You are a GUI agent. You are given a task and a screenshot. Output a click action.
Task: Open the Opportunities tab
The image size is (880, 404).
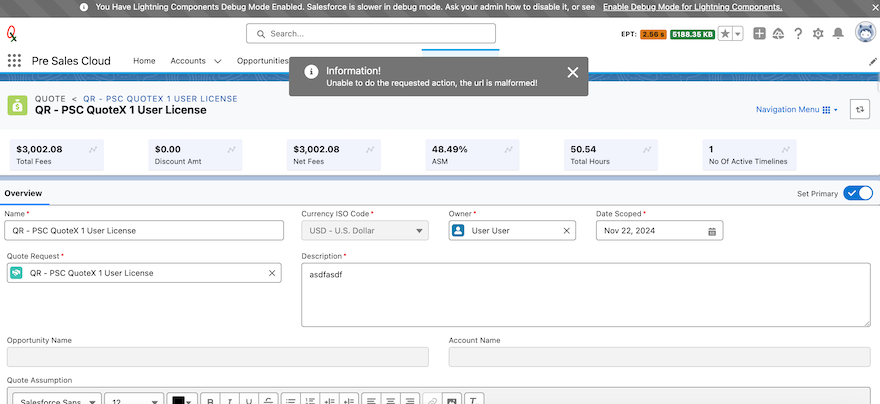(262, 61)
